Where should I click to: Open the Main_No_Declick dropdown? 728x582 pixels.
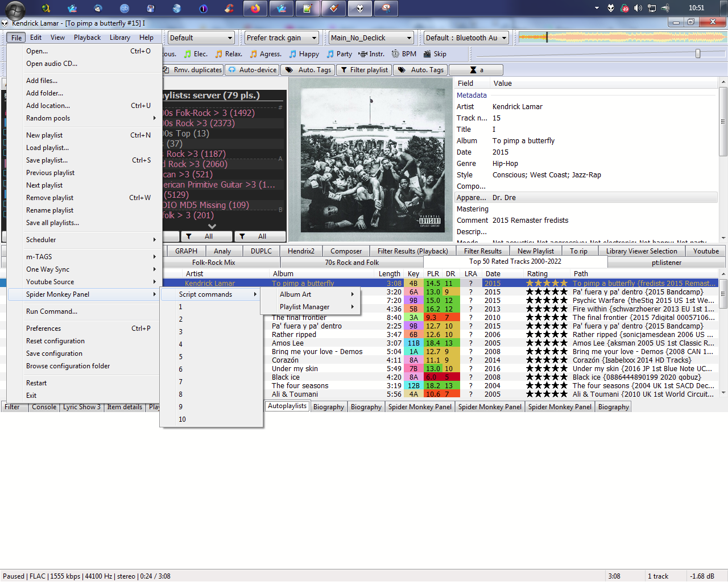tap(371, 38)
